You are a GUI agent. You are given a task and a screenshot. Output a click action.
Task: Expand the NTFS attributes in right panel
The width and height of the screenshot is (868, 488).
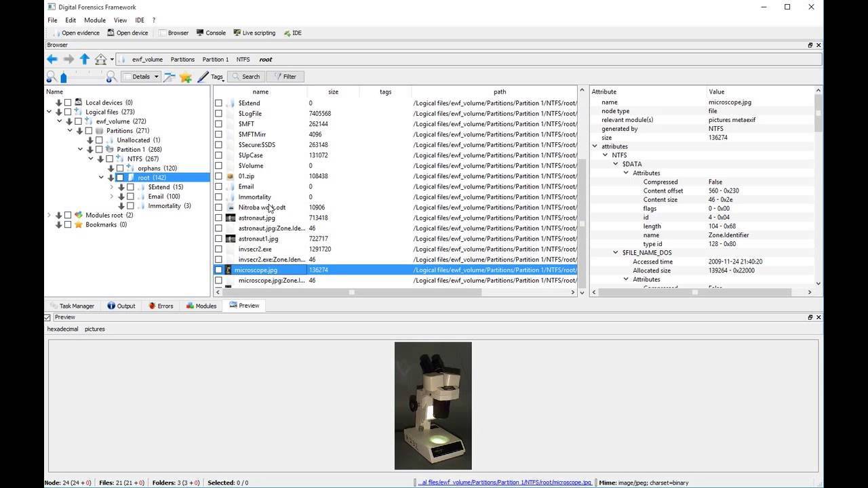[606, 155]
